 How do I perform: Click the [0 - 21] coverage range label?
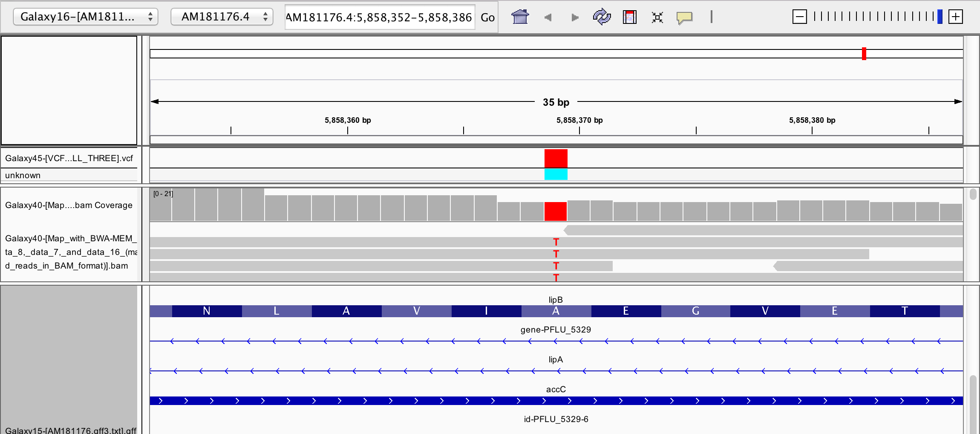click(x=163, y=194)
